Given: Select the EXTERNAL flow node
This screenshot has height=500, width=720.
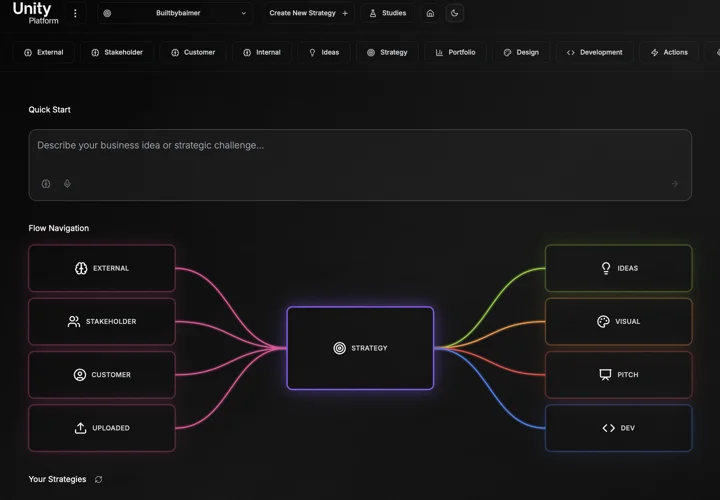Looking at the screenshot, I should tap(102, 268).
